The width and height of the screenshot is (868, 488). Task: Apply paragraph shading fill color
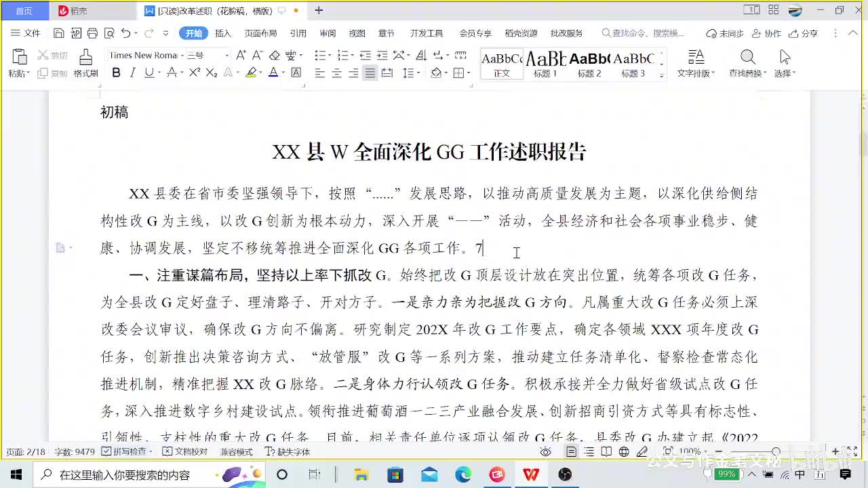[x=436, y=73]
